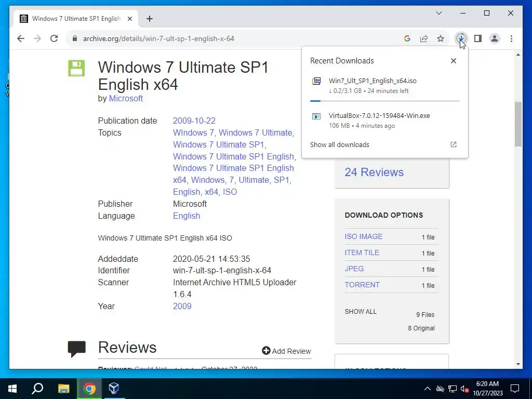532x399 pixels.
Task: Select the Windows 7 Ultimate SP1 tab
Action: [x=76, y=19]
